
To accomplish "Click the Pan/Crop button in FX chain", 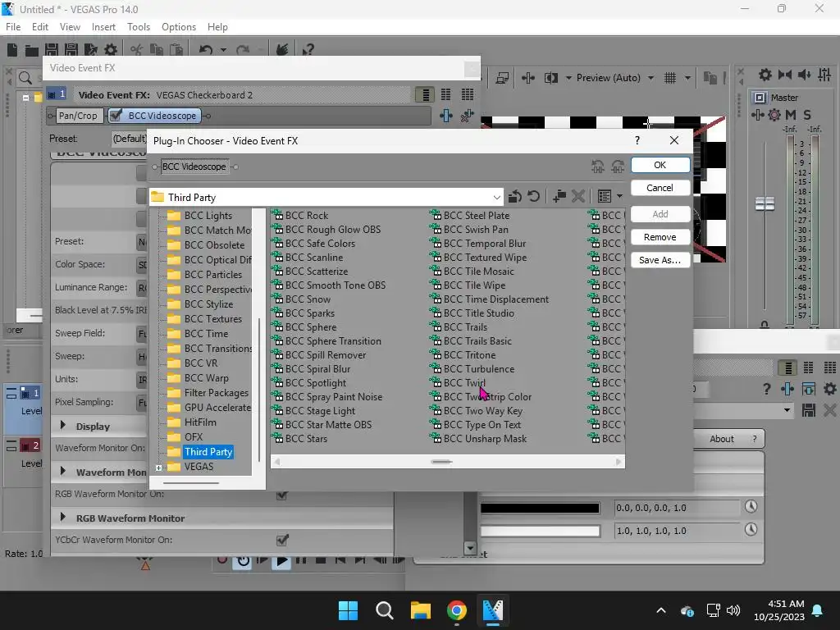I will [78, 116].
